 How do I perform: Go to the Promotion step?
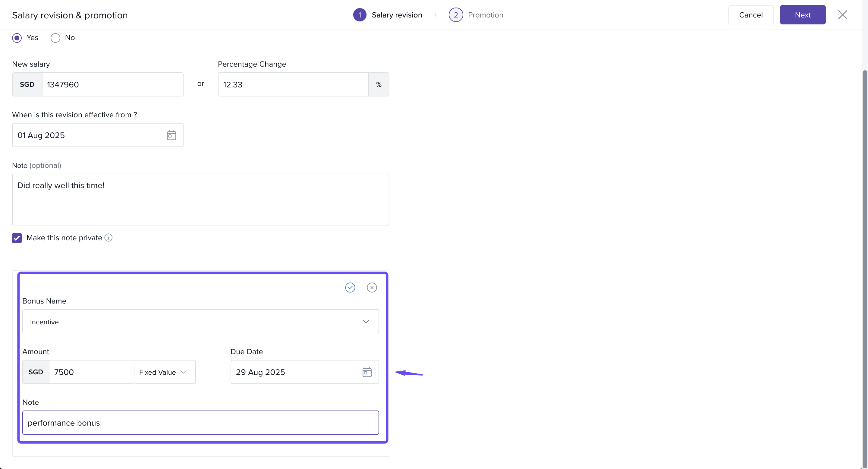pos(485,15)
